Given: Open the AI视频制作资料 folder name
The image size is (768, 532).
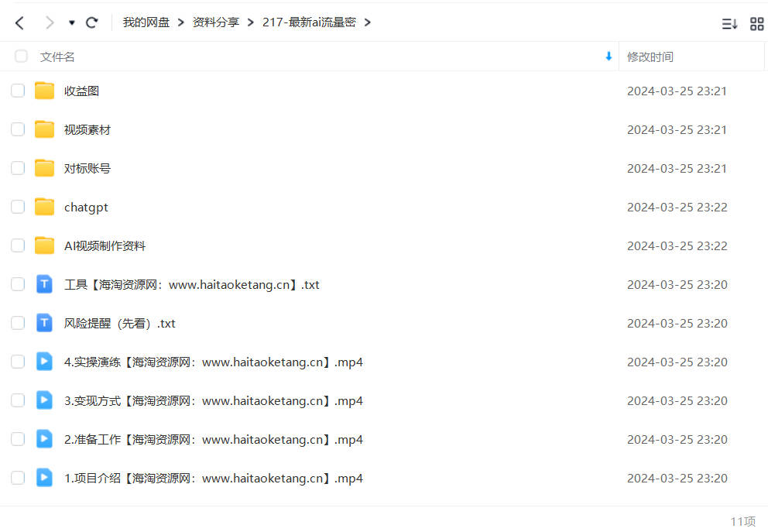Looking at the screenshot, I should click(x=105, y=246).
